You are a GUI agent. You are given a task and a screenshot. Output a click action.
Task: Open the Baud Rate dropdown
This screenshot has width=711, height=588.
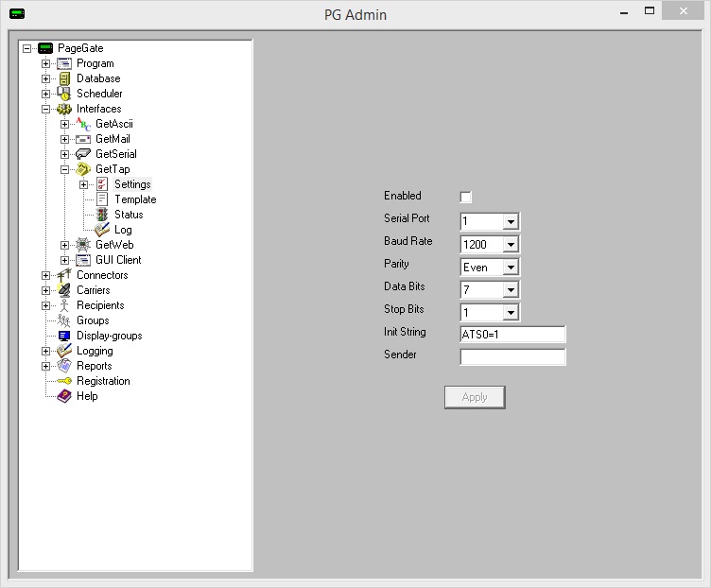click(511, 244)
